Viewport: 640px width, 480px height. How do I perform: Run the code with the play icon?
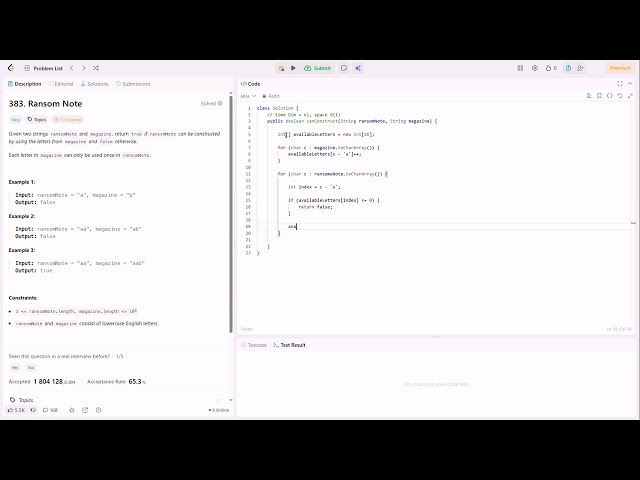[x=293, y=68]
